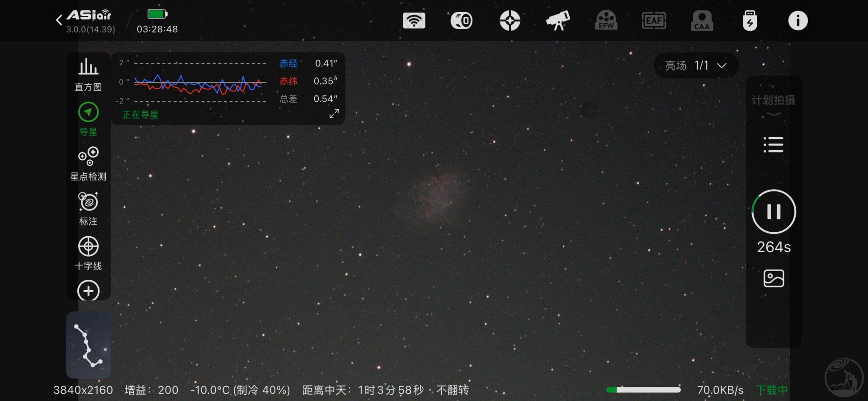Image resolution: width=868 pixels, height=401 pixels.
Task: Open the power and storage settings icon
Action: point(750,21)
